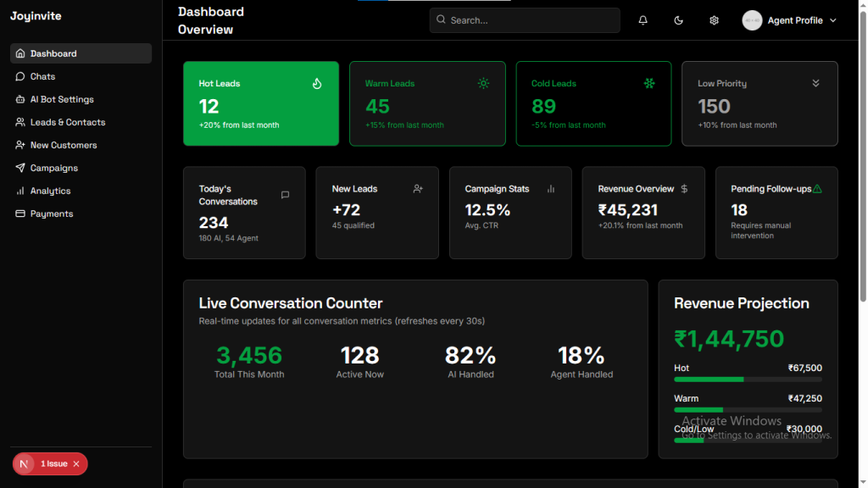This screenshot has width=868, height=488.
Task: Open the Revenue Overview card
Action: click(x=643, y=212)
